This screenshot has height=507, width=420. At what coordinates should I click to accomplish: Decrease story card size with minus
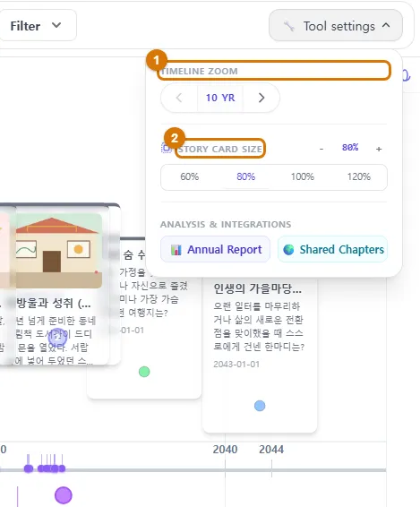click(x=321, y=149)
